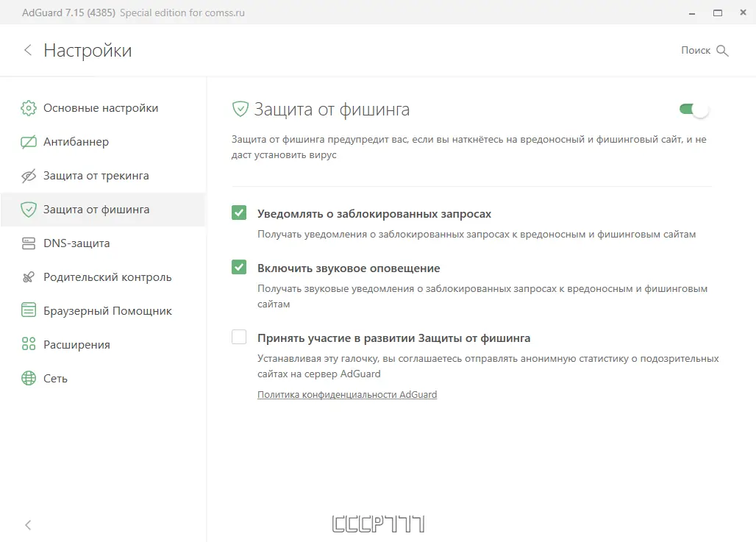Image resolution: width=756 pixels, height=542 pixels.
Task: Click the Защита от фишинга main heading
Action: pyautogui.click(x=332, y=110)
